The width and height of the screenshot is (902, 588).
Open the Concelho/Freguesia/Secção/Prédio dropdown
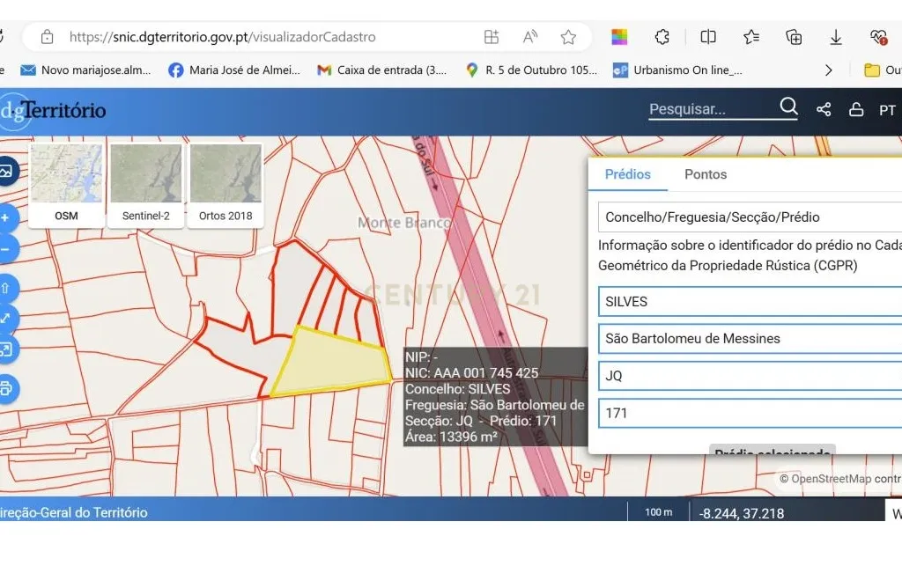coord(749,217)
